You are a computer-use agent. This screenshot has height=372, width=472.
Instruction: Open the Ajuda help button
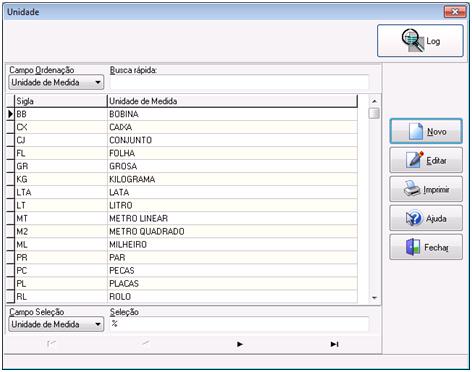tap(426, 218)
